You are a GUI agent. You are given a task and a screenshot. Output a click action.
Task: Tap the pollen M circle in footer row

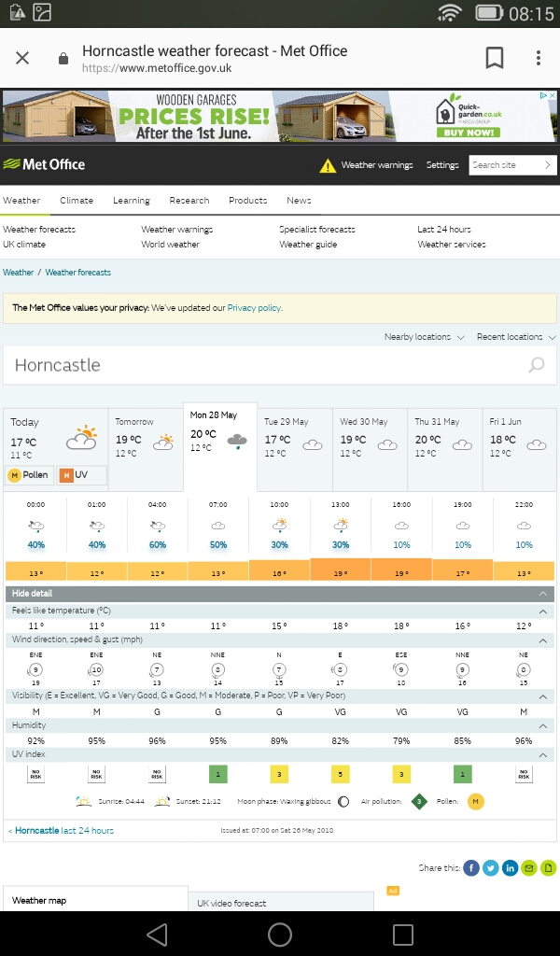[476, 801]
